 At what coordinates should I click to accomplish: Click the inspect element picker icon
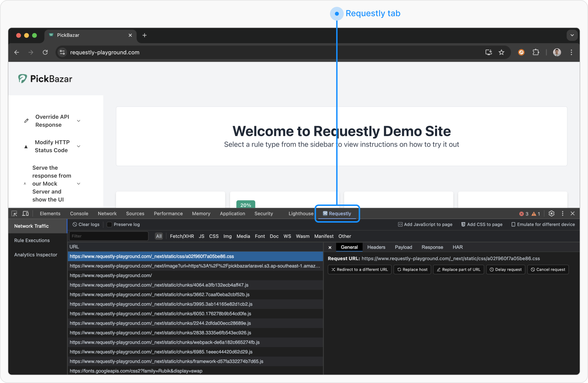click(x=14, y=213)
